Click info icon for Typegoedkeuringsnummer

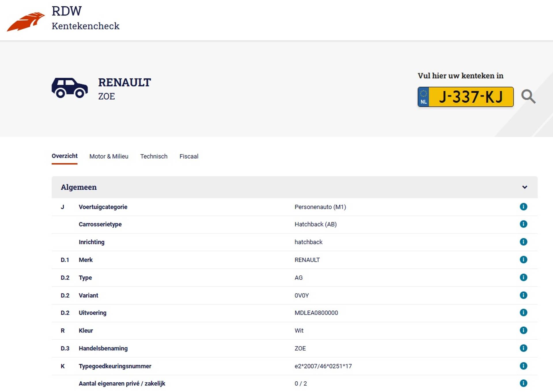pos(523,366)
